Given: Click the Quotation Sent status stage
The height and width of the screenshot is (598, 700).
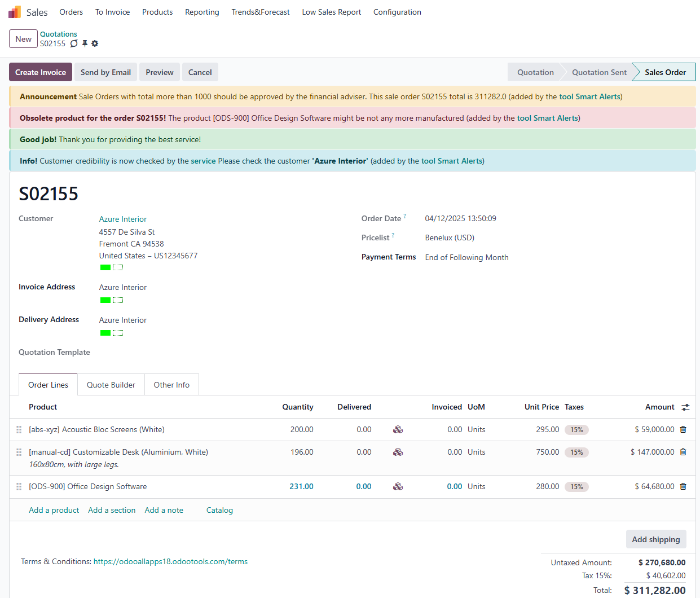Looking at the screenshot, I should [x=599, y=72].
